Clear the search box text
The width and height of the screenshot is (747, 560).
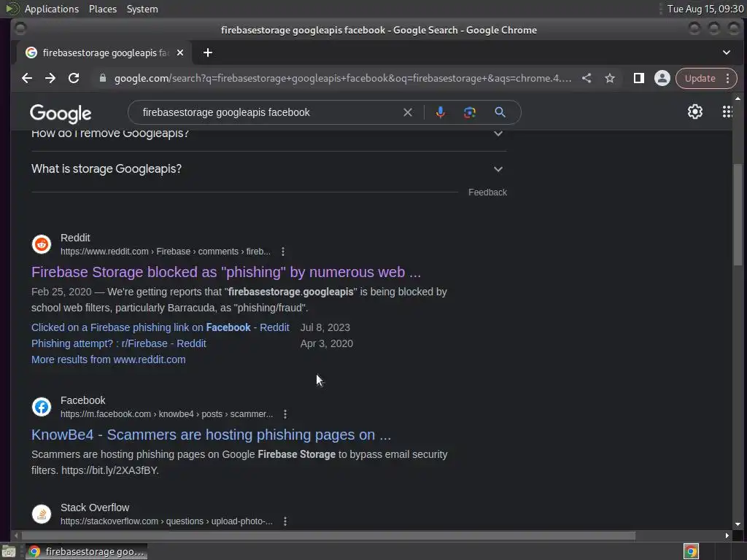pos(408,112)
